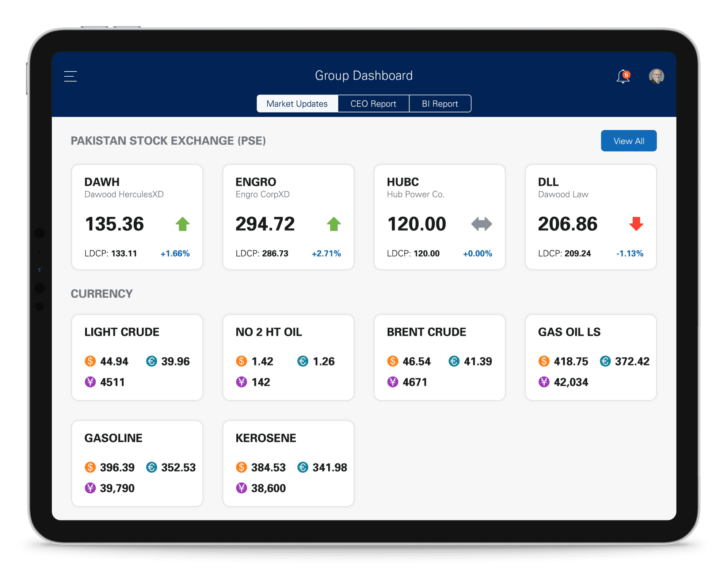Click ENGRO change +2.71%
The image size is (728, 573).
pos(326,253)
